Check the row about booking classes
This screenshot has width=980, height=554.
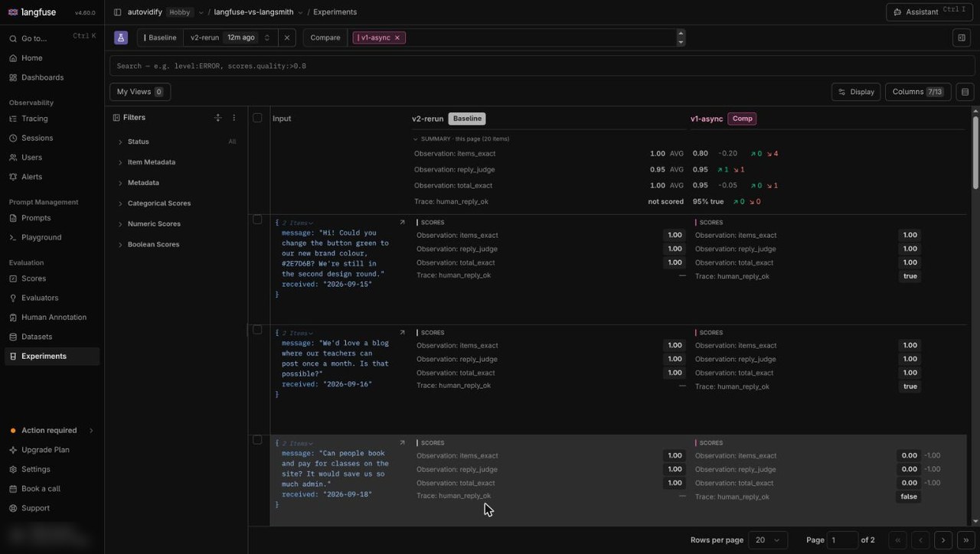point(257,440)
